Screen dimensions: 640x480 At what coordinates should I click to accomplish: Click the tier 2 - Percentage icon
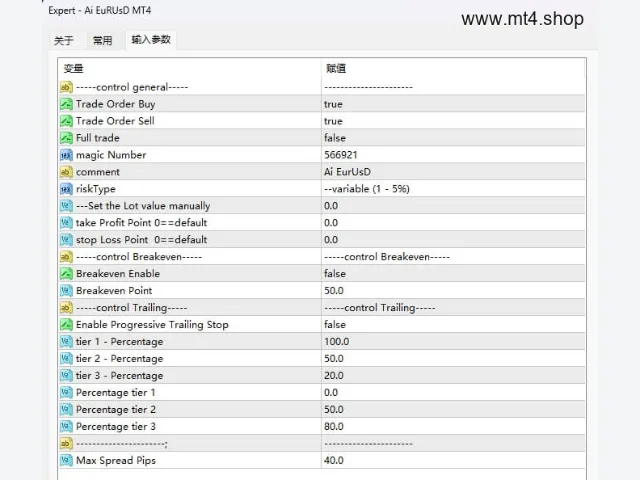pyautogui.click(x=66, y=359)
